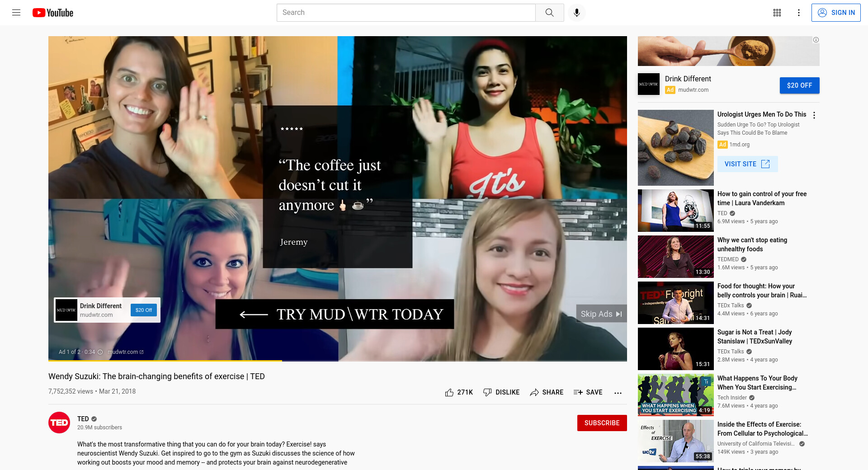This screenshot has height=470, width=868.
Task: Open more actions menu beside SAVE
Action: [x=618, y=393]
